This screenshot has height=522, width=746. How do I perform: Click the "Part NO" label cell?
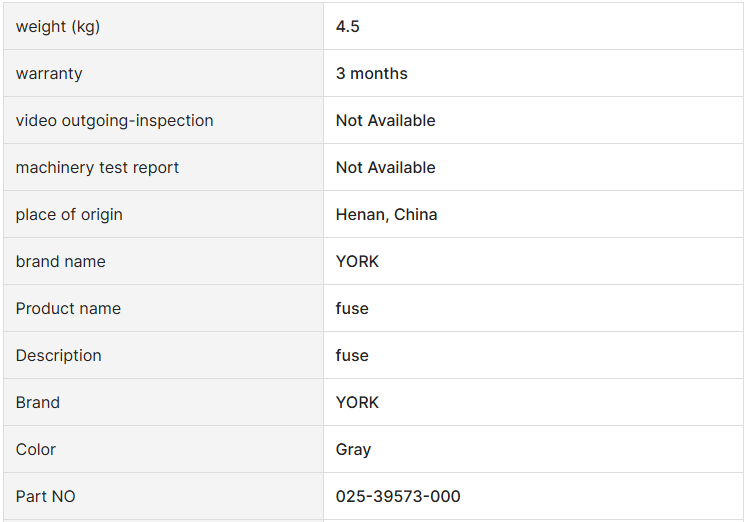coord(46,497)
